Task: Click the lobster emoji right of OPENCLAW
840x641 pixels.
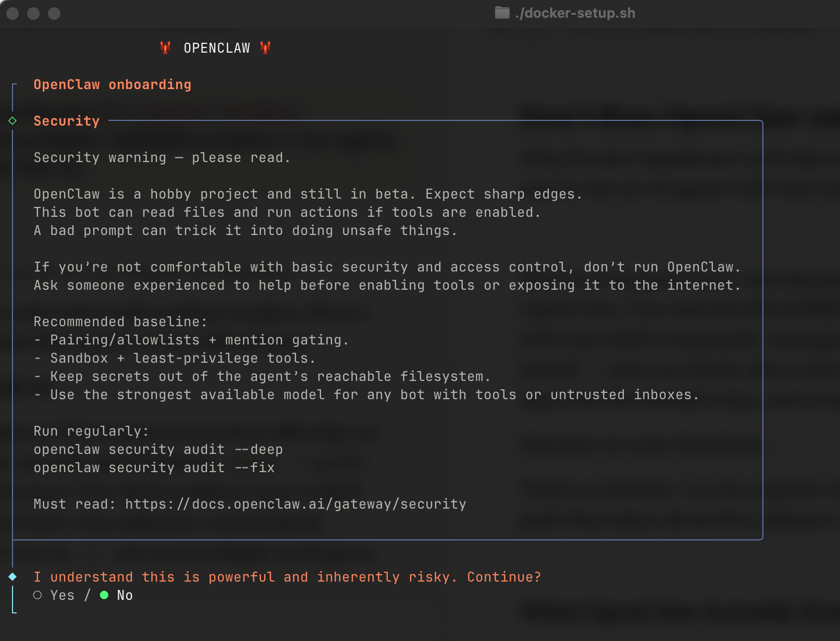Action: coord(265,48)
